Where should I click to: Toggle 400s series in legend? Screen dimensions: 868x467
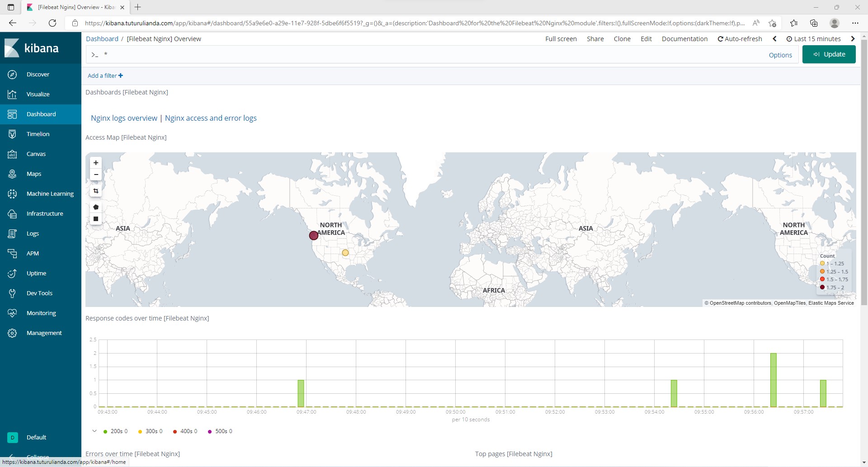pyautogui.click(x=185, y=431)
